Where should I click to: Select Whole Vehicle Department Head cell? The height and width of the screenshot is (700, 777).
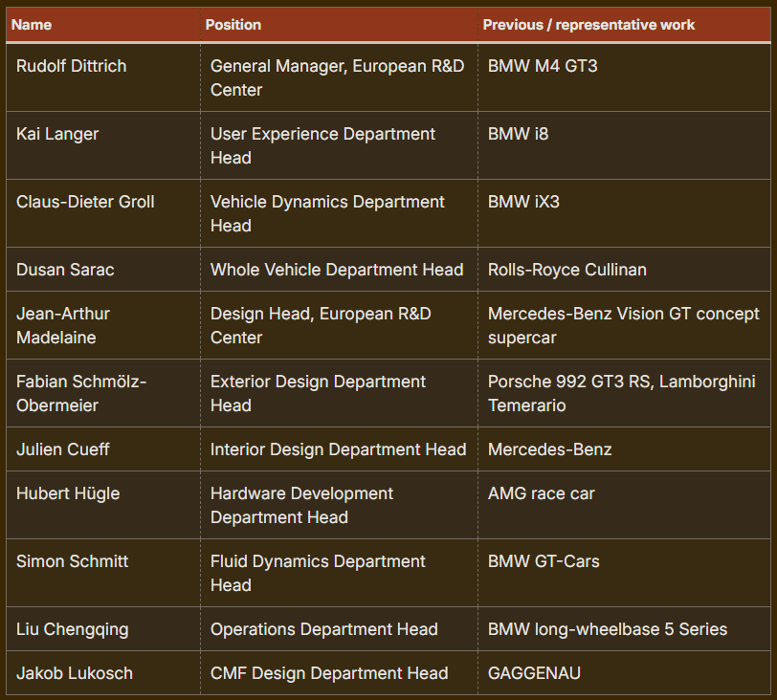tap(339, 270)
